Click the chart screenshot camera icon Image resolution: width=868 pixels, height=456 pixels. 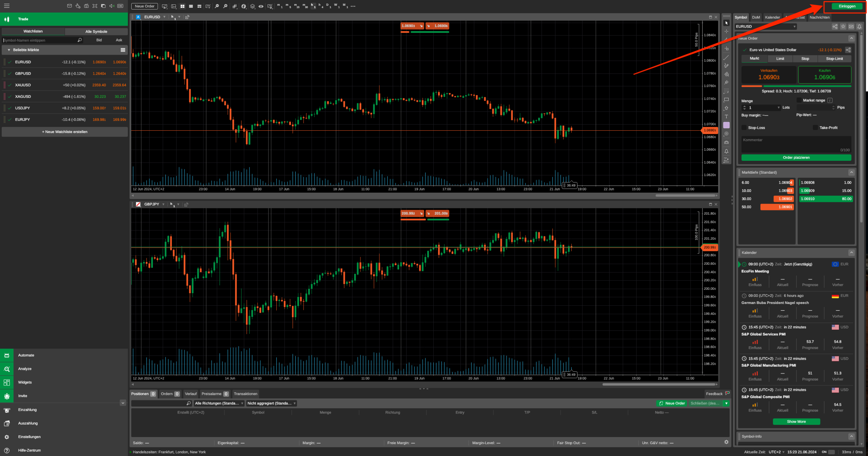coord(726,142)
